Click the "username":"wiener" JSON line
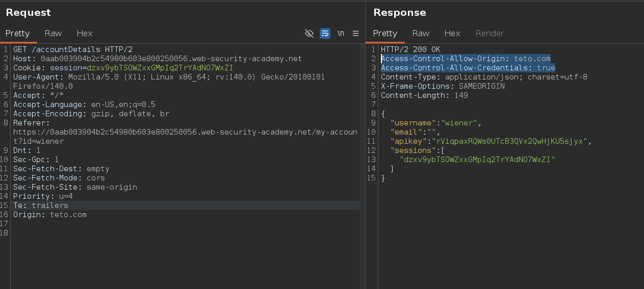The height and width of the screenshot is (289, 644). [436, 123]
